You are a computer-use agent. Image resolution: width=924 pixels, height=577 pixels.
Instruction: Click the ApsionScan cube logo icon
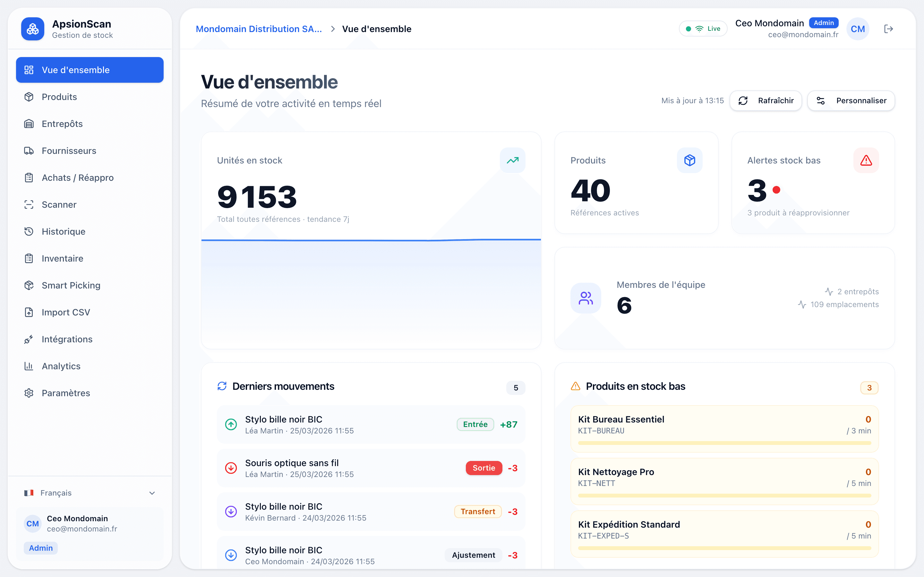(x=33, y=29)
